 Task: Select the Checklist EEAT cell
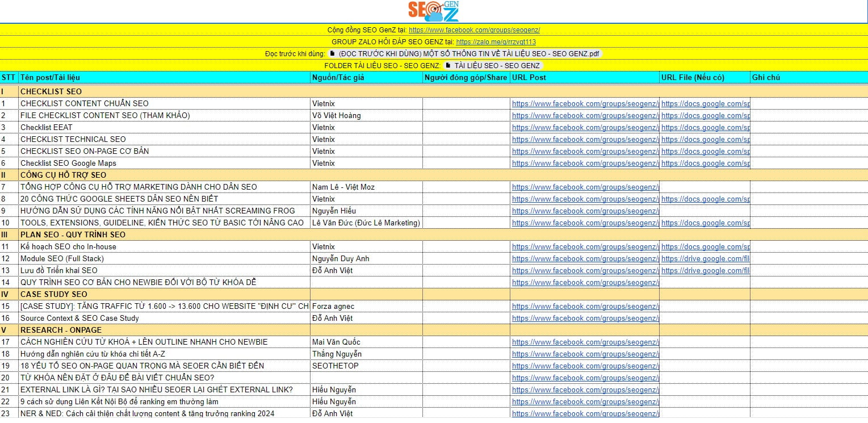coord(165,127)
